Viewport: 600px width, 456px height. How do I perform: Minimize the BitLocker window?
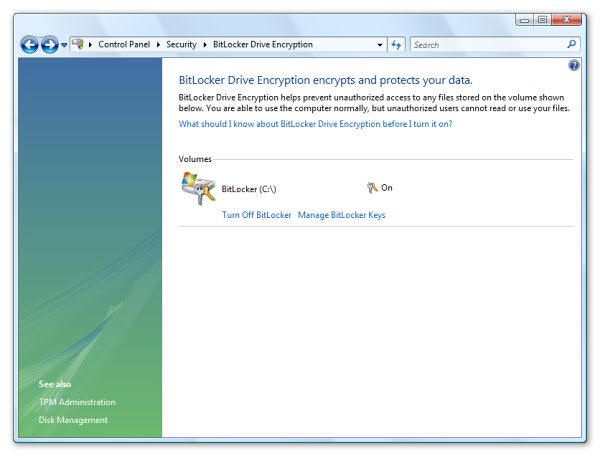(x=525, y=20)
